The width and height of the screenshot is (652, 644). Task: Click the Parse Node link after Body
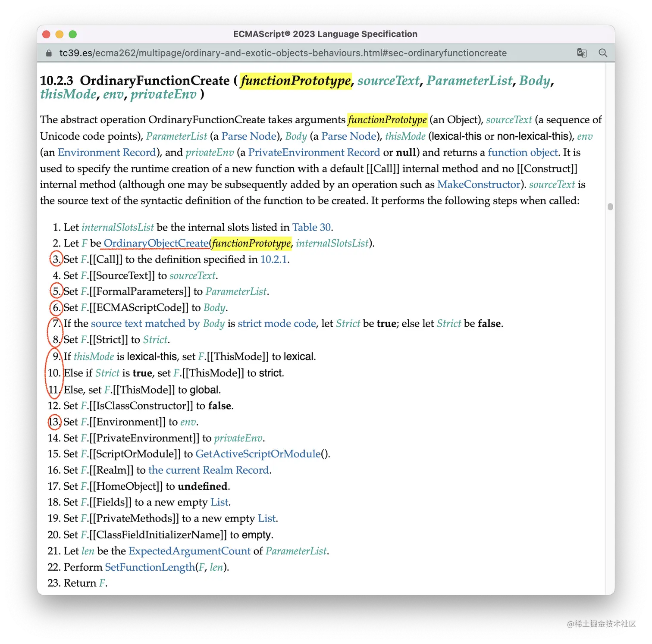pyautogui.click(x=349, y=136)
